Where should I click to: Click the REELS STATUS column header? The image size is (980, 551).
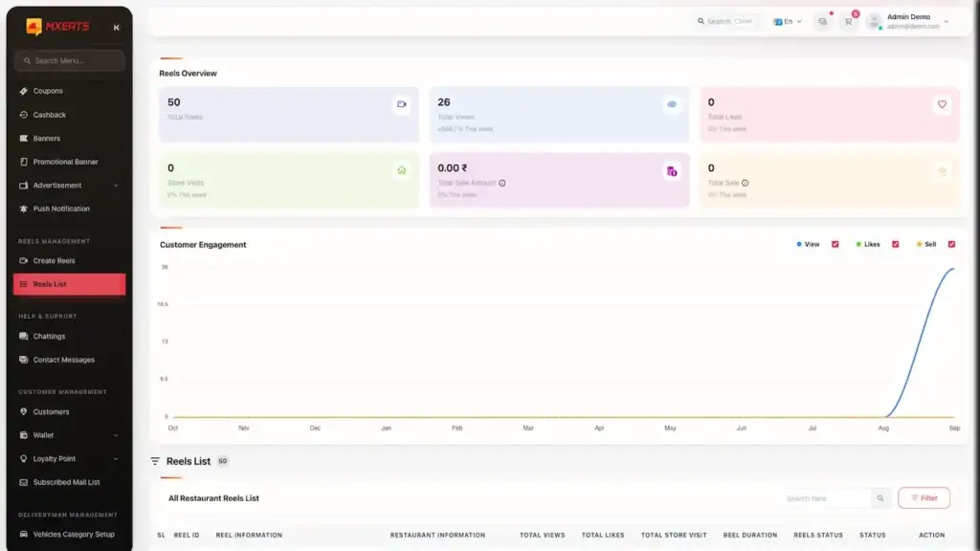[x=818, y=536]
